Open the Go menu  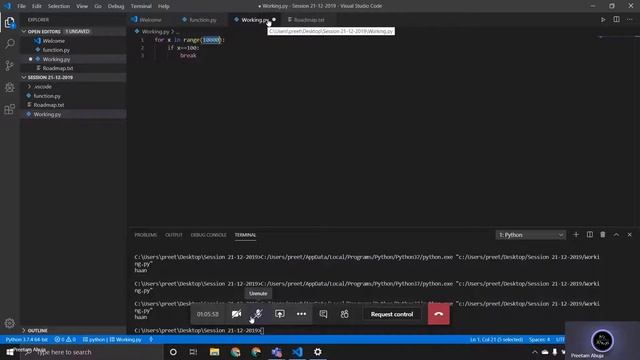98,6
